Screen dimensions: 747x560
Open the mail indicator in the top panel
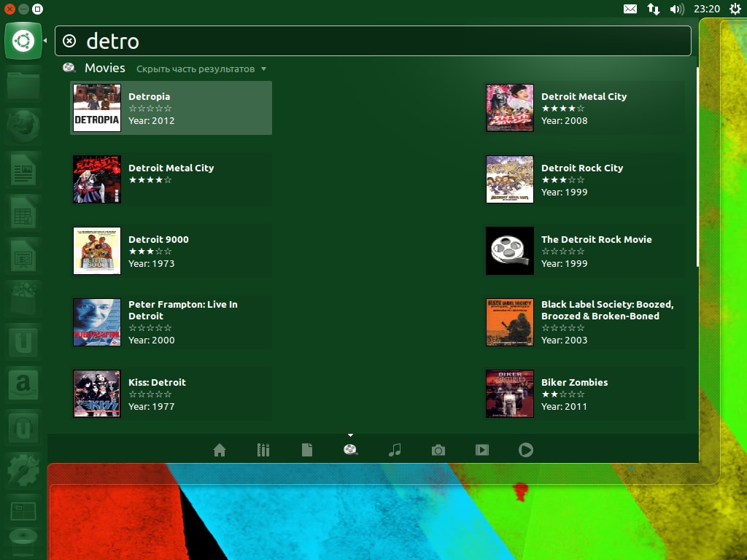630,9
